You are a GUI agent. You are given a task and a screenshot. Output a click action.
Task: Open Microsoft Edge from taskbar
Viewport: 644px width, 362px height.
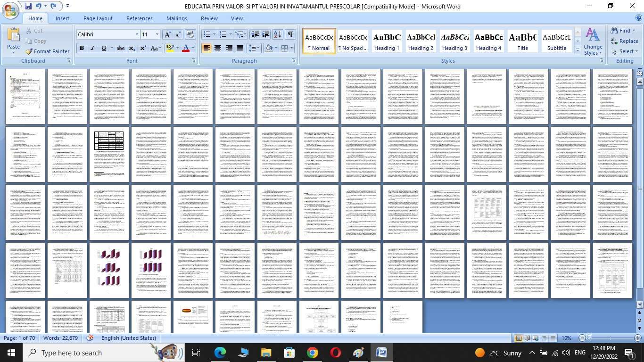220,353
